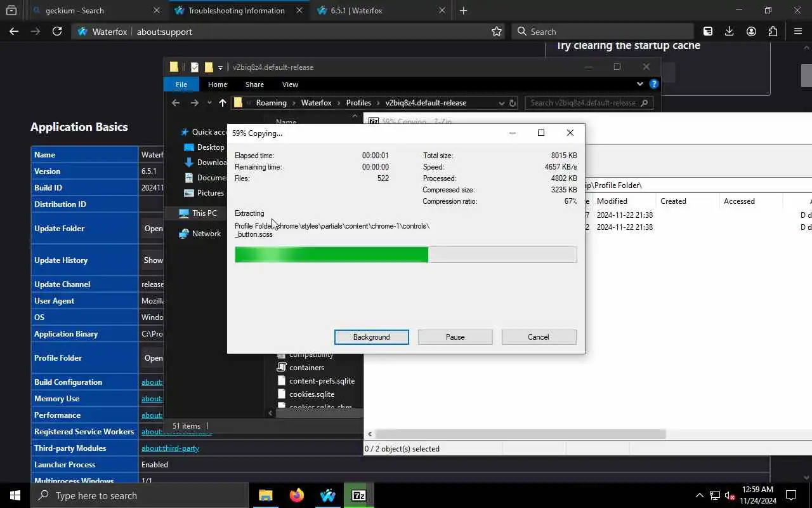
Task: Close the 6.5.1 | Waterfox tab
Action: pyautogui.click(x=443, y=10)
